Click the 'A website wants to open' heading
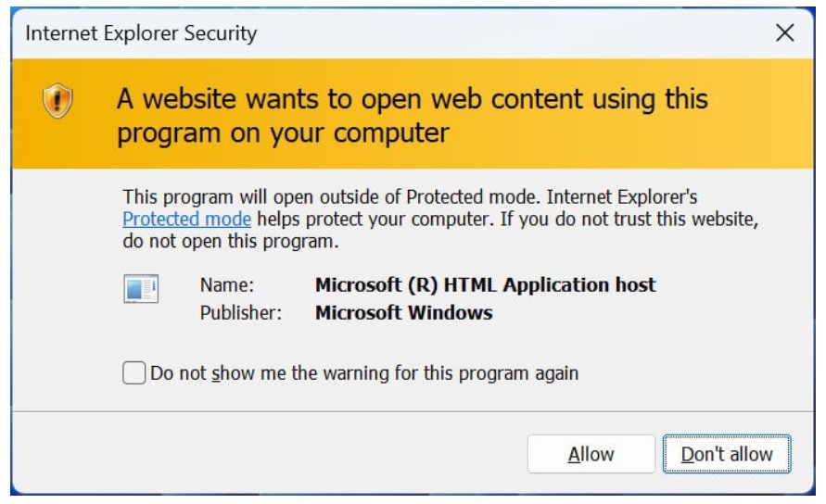826x504 pixels. click(412, 98)
